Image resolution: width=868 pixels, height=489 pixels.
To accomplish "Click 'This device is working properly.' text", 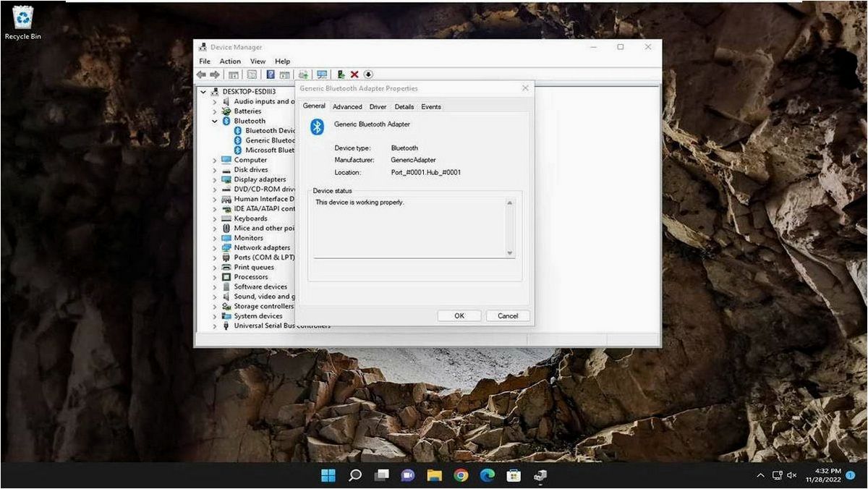I will tap(359, 203).
